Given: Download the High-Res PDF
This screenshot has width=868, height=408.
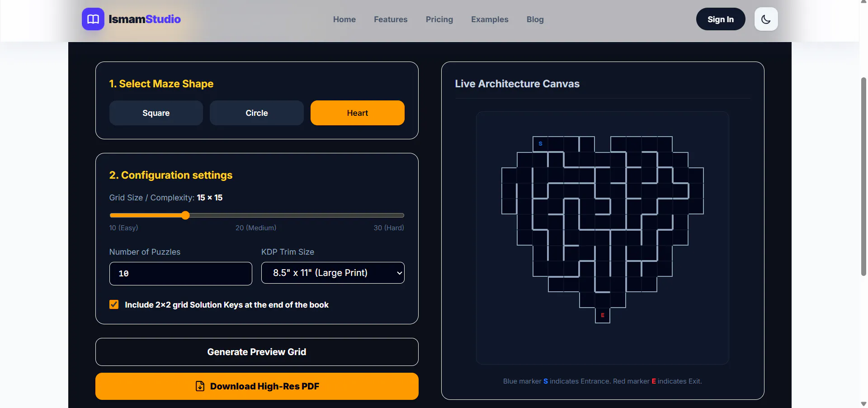Looking at the screenshot, I should point(257,386).
